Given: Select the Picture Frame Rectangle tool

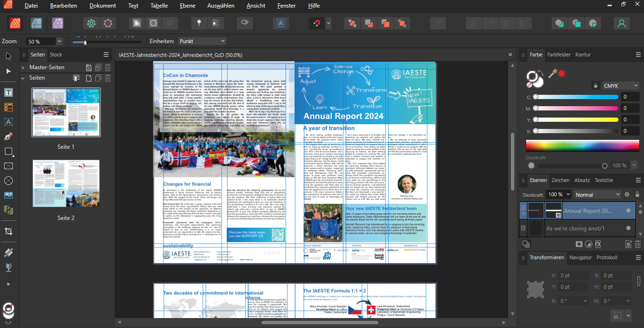Looking at the screenshot, I should [x=9, y=166].
